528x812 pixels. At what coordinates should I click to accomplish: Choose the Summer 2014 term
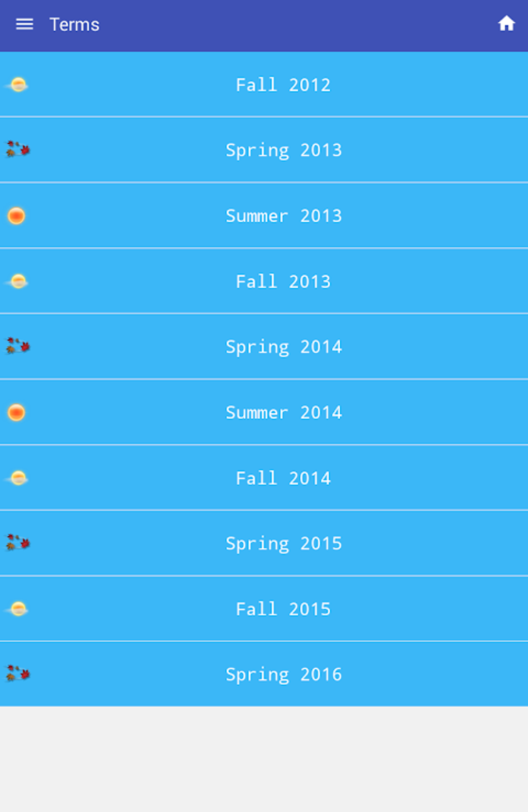284,412
